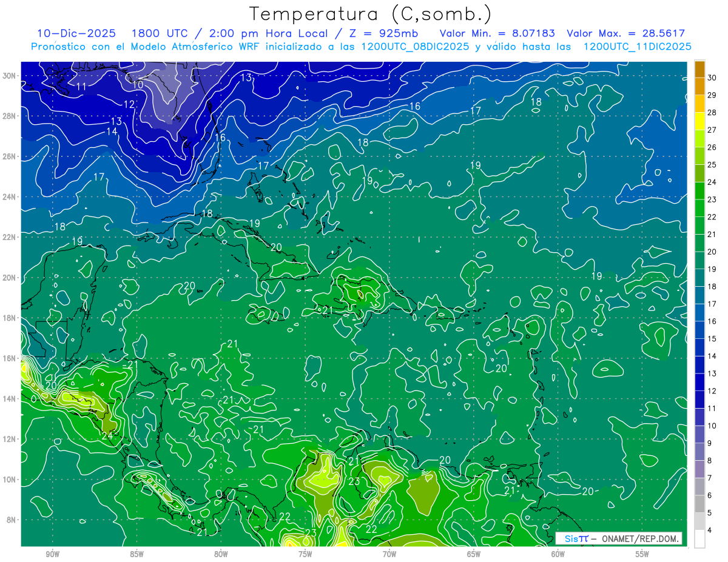Click the purple legend swatch between 8 and 9
Image resolution: width=728 pixels, height=562 pixels.
(699, 452)
